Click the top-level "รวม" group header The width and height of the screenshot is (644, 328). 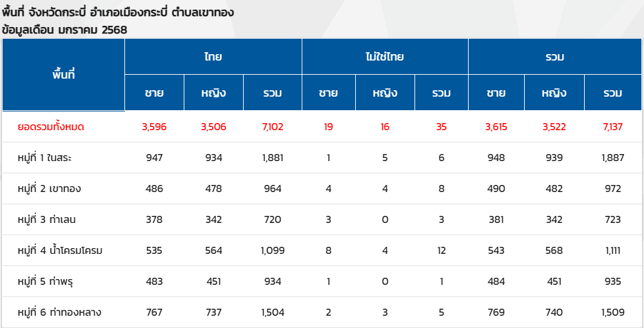pyautogui.click(x=554, y=57)
